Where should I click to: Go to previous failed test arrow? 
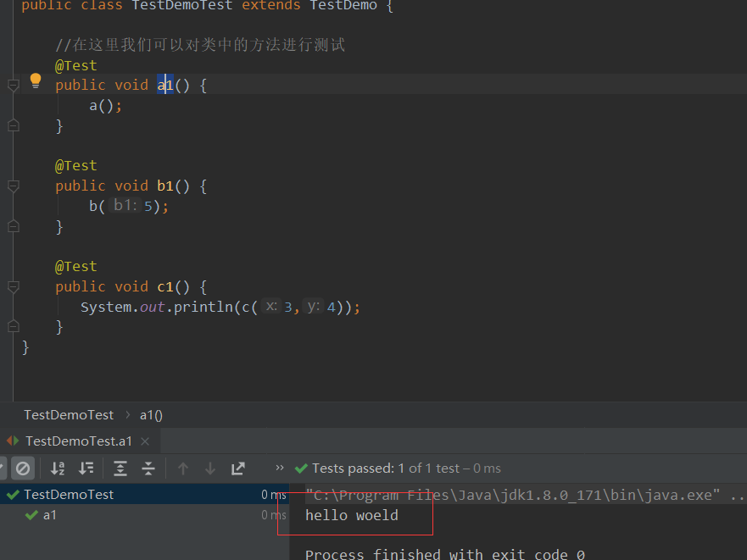coord(183,469)
